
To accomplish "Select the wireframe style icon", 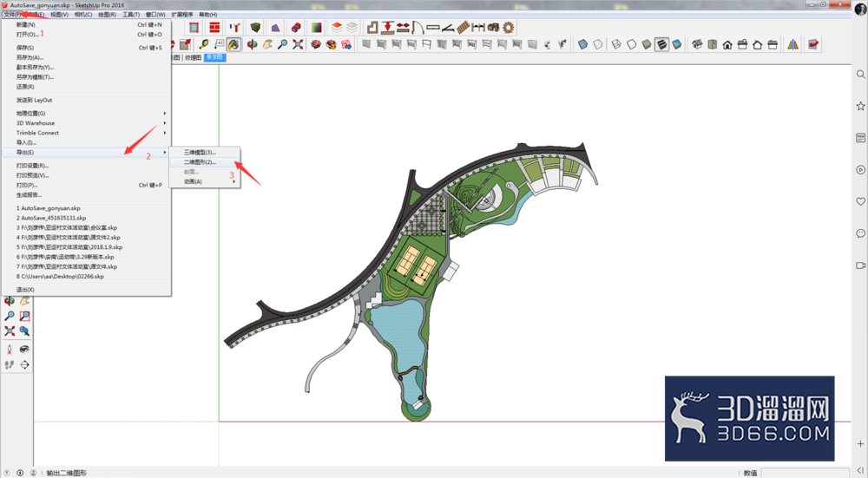I will point(616,44).
